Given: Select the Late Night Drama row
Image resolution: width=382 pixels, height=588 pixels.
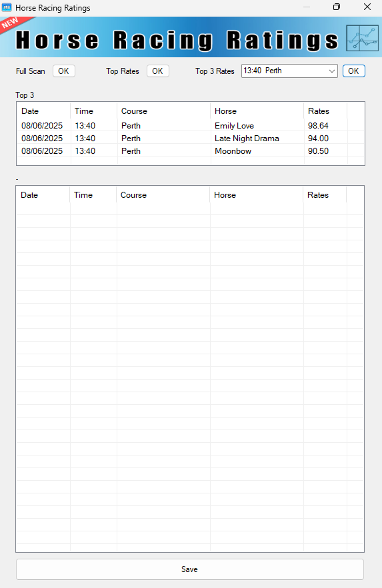Looking at the screenshot, I should 190,139.
